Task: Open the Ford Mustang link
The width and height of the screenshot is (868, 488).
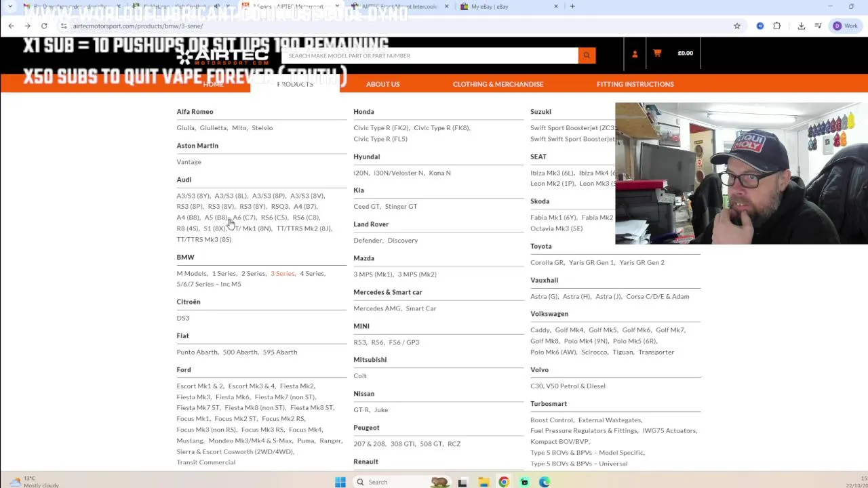Action: pyautogui.click(x=189, y=441)
